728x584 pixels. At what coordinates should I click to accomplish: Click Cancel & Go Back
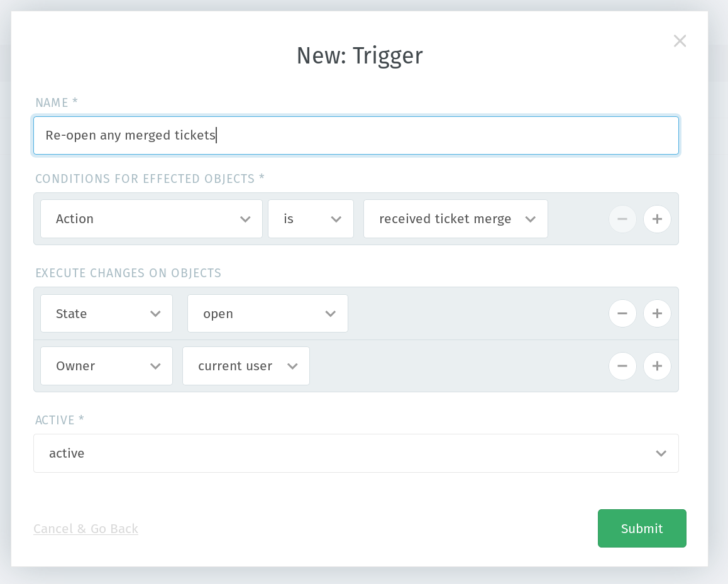coord(85,529)
